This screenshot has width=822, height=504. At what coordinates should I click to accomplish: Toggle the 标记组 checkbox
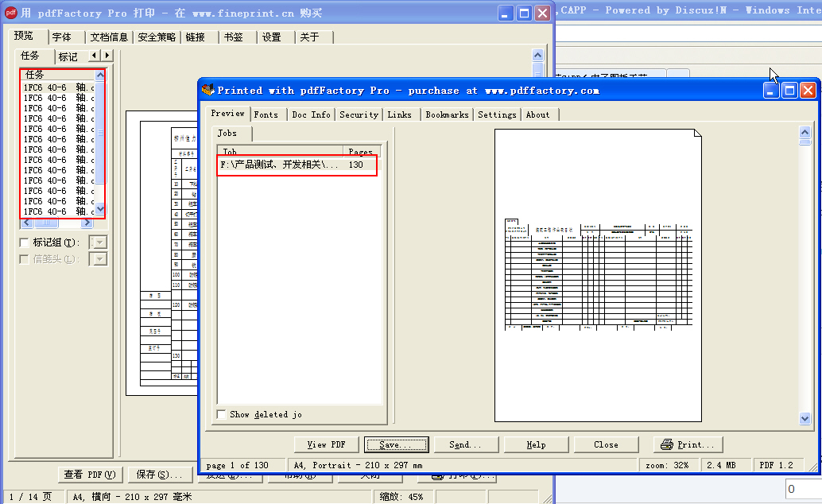(x=25, y=242)
